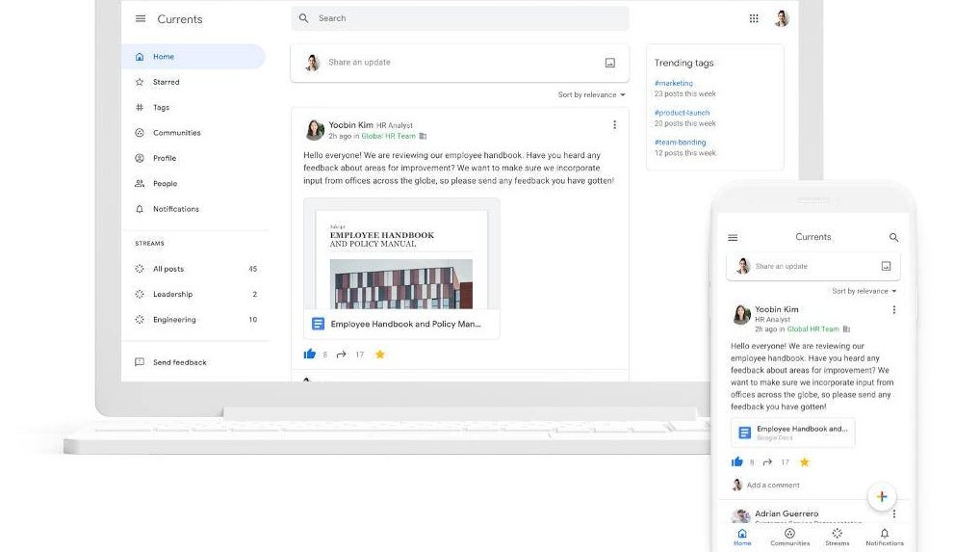Screen dimensions: 980x552
Task: Tap the reshare arrow on the phone post
Action: click(x=767, y=462)
